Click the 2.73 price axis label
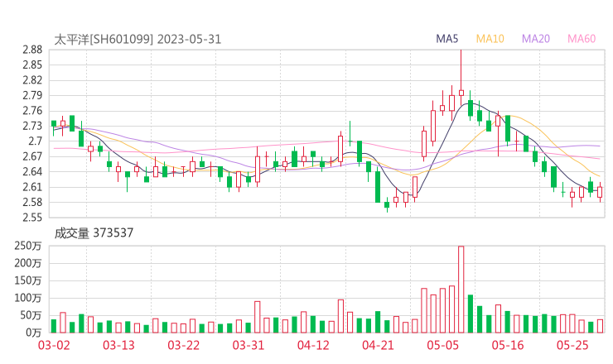 (32, 126)
